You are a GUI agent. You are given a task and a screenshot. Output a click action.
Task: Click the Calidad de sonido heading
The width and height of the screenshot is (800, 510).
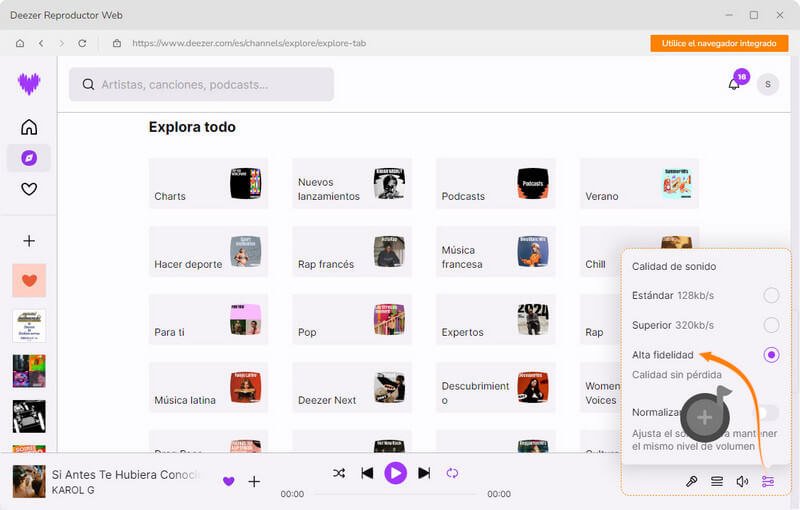tap(674, 266)
